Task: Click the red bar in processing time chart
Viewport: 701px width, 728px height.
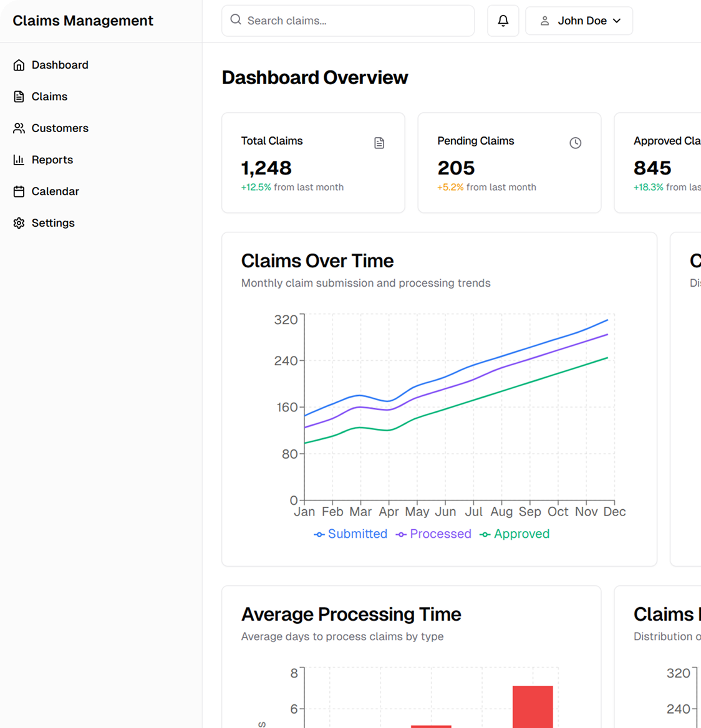Action: point(533,707)
